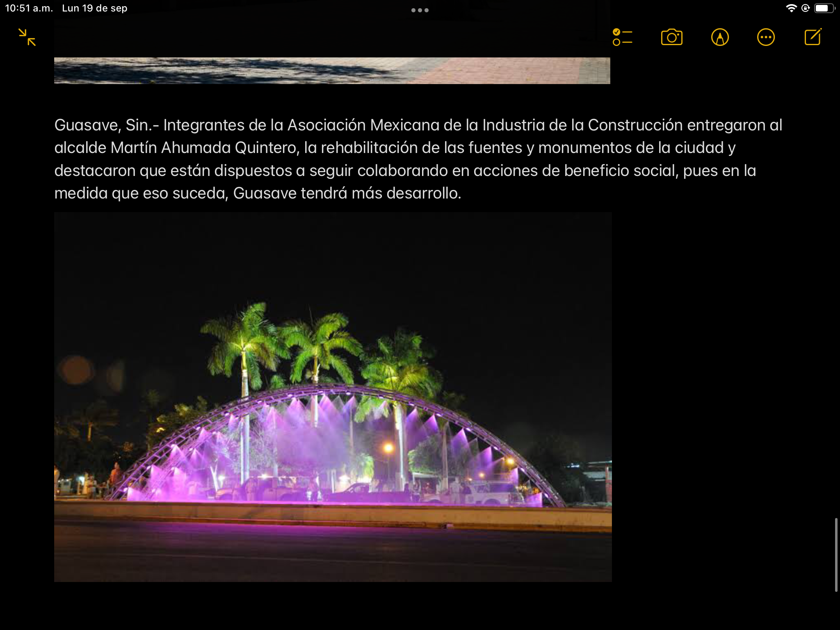Tap the multitasking three-dots at top center
This screenshot has height=630, width=840.
(420, 10)
